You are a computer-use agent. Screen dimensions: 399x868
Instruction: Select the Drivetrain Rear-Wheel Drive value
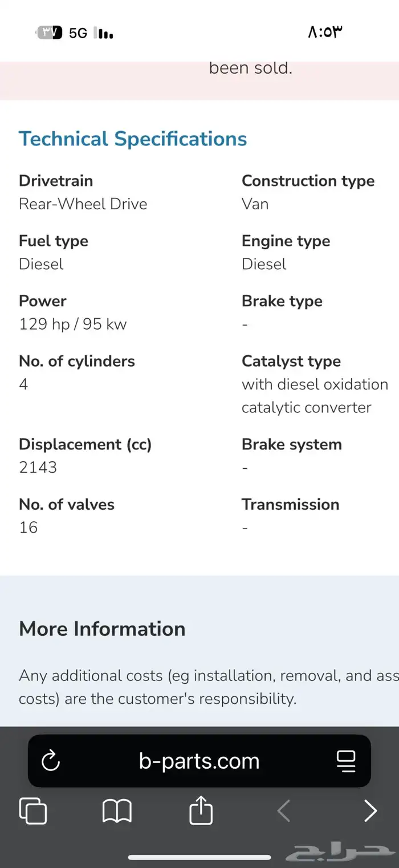click(83, 204)
